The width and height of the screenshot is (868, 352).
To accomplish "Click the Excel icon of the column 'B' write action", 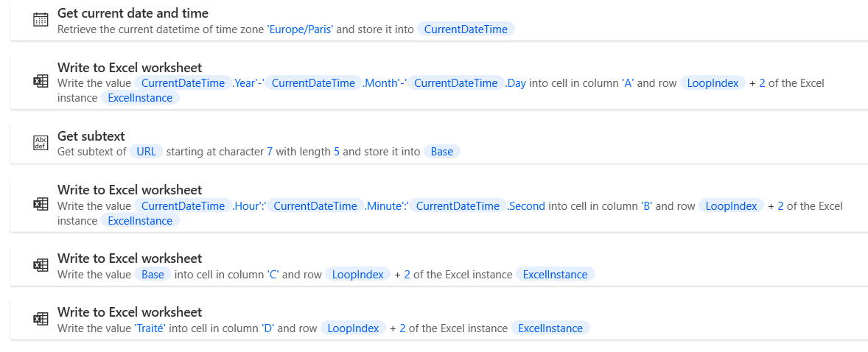I will coord(41,205).
